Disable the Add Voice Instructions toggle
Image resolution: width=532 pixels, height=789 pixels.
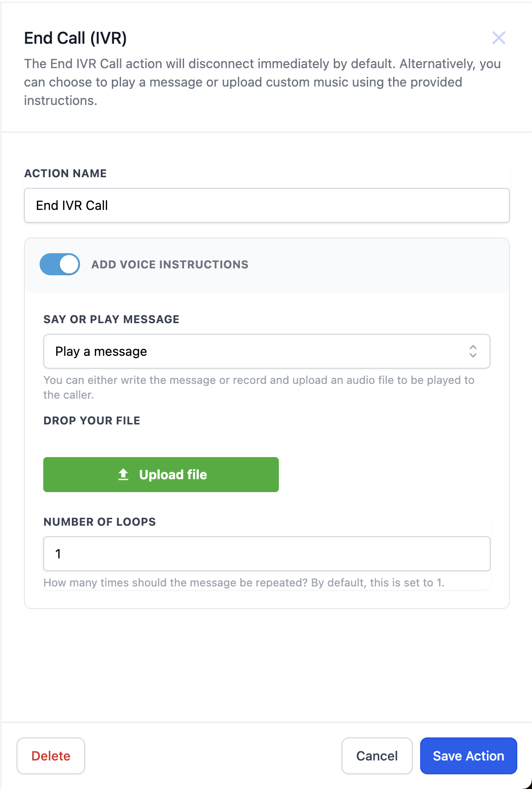[60, 264]
